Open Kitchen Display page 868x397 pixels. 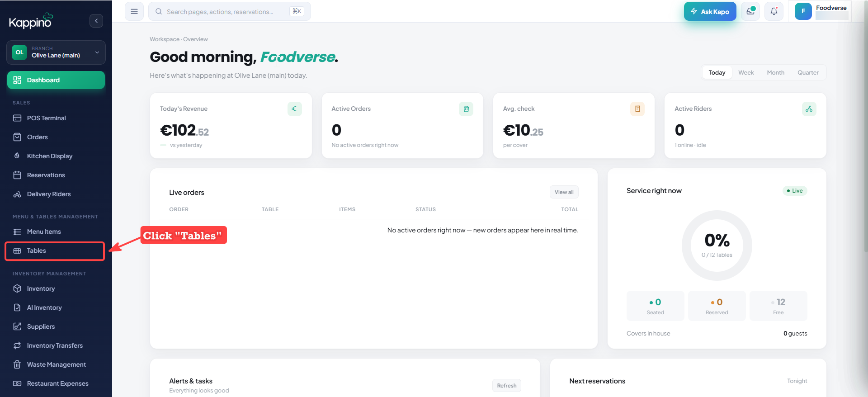click(56, 156)
